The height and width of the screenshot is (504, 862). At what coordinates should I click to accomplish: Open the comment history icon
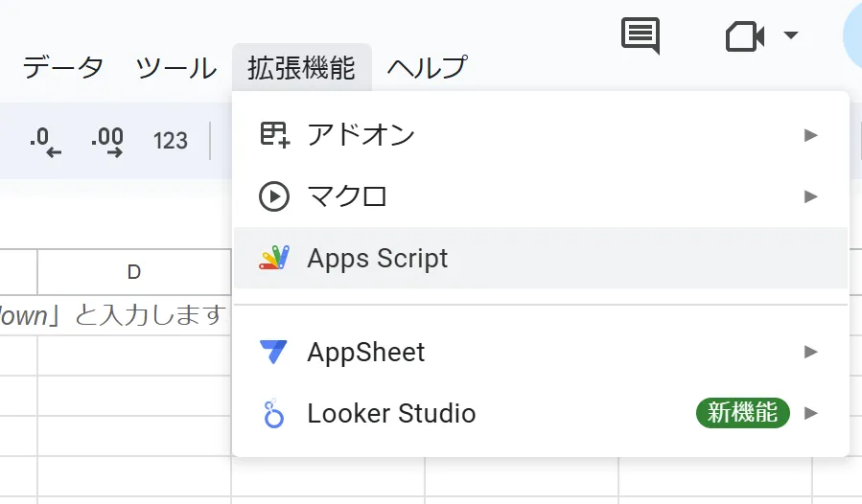coord(641,35)
